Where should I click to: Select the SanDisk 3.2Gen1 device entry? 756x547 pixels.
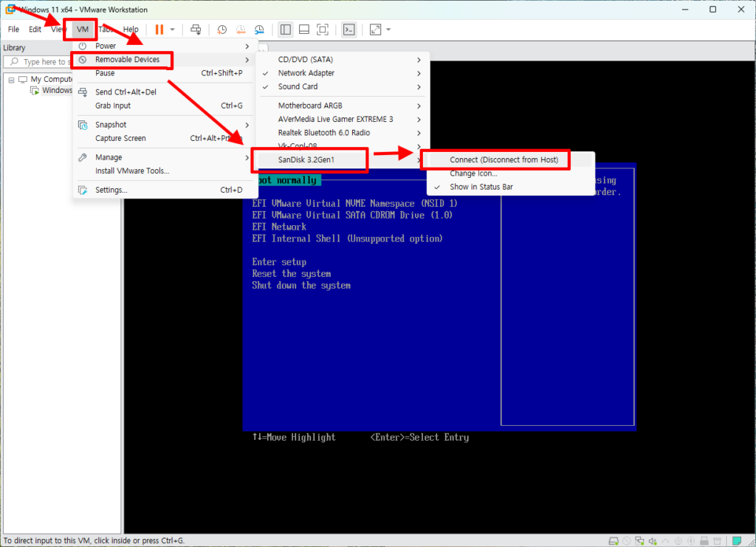(343, 159)
